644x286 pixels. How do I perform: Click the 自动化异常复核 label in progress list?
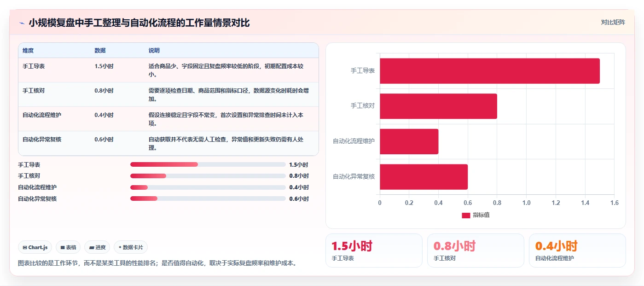click(37, 199)
